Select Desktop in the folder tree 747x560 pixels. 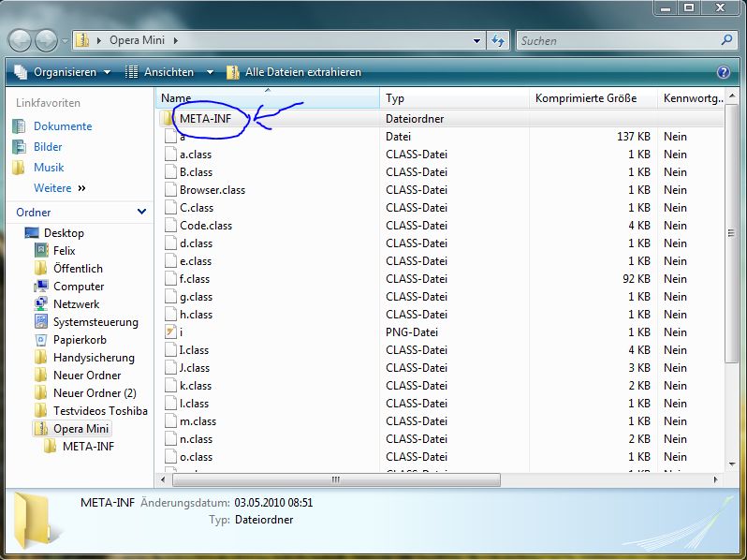(x=64, y=233)
